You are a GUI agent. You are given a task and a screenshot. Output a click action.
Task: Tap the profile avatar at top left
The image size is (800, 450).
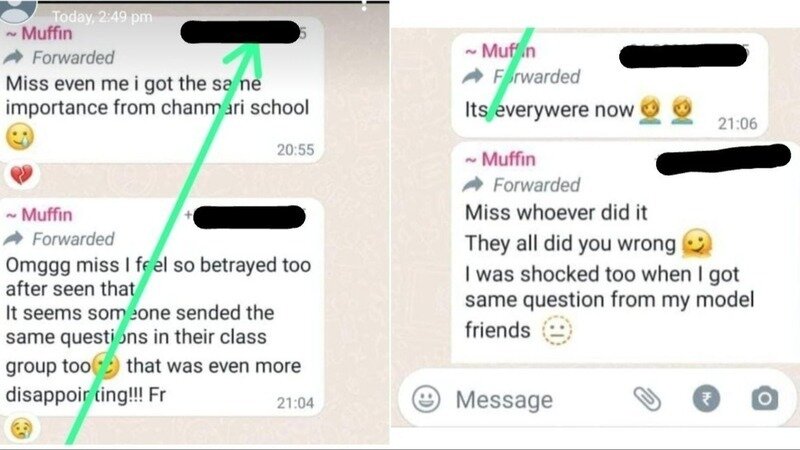pyautogui.click(x=18, y=9)
